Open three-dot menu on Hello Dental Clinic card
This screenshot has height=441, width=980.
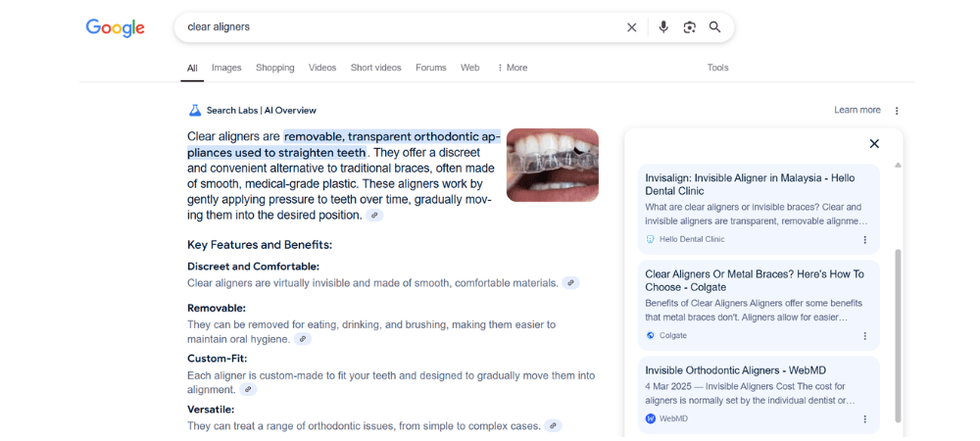point(865,240)
